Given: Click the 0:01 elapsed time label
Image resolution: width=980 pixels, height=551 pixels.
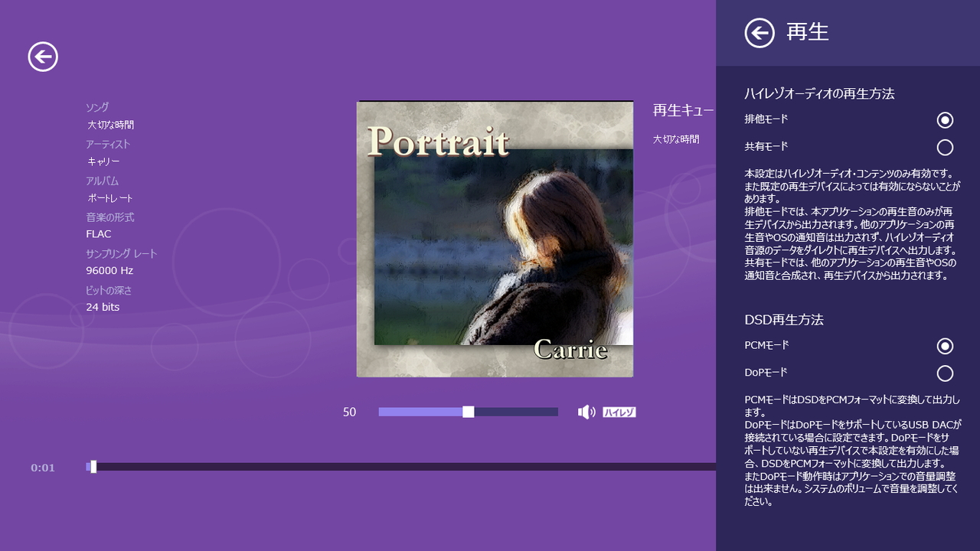Looking at the screenshot, I should pyautogui.click(x=43, y=468).
